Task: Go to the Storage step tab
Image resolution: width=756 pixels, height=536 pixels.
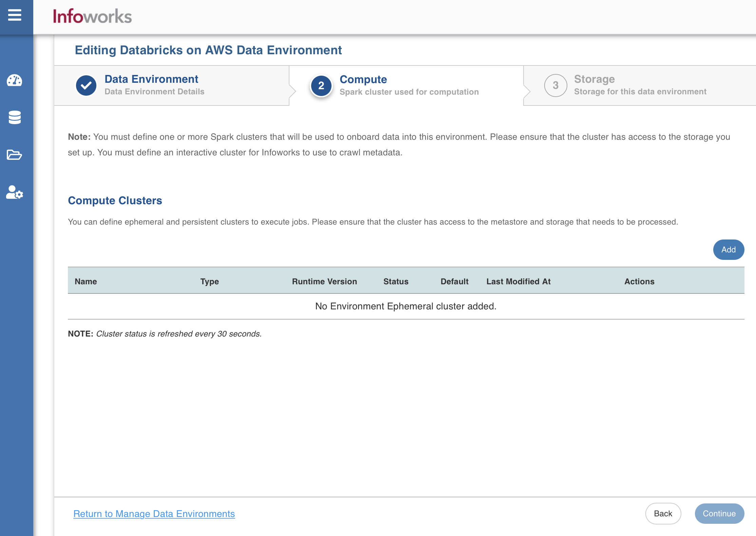Action: point(640,85)
